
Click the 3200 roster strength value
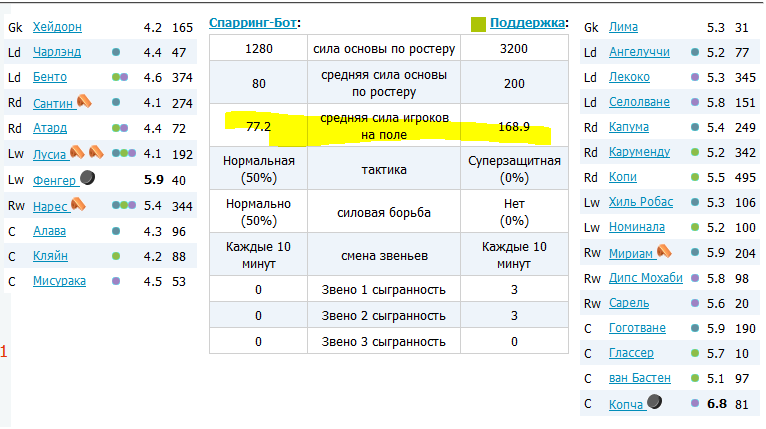pos(514,48)
